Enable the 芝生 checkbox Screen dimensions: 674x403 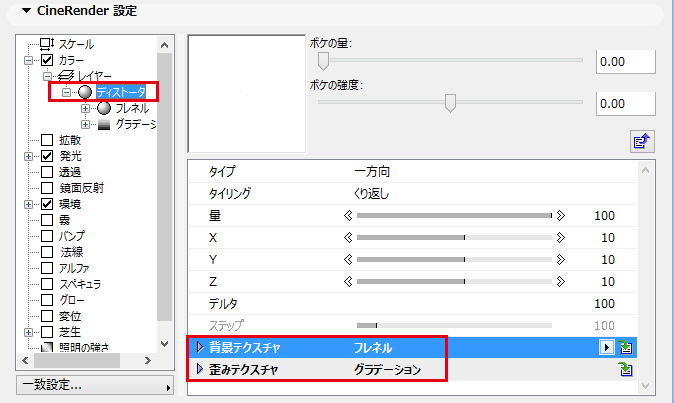(47, 332)
